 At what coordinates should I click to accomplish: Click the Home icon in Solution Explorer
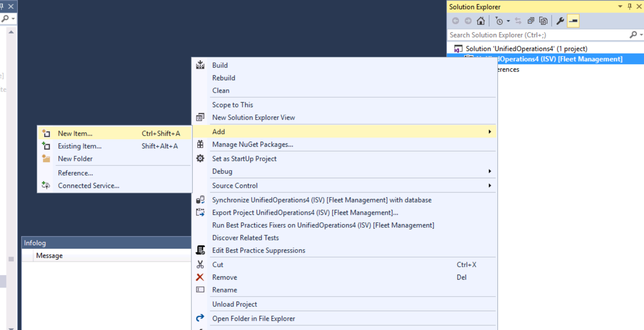[481, 21]
